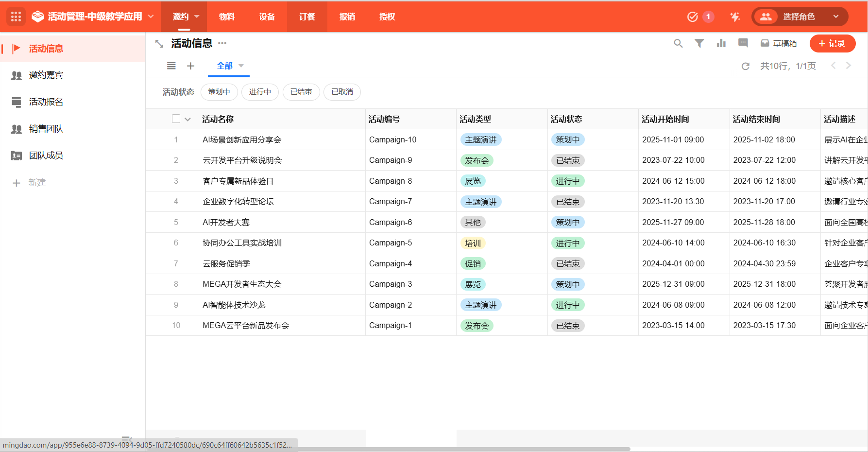Viewport: 868px width, 452px height.
Task: Switch to the 物料 tab
Action: (227, 17)
